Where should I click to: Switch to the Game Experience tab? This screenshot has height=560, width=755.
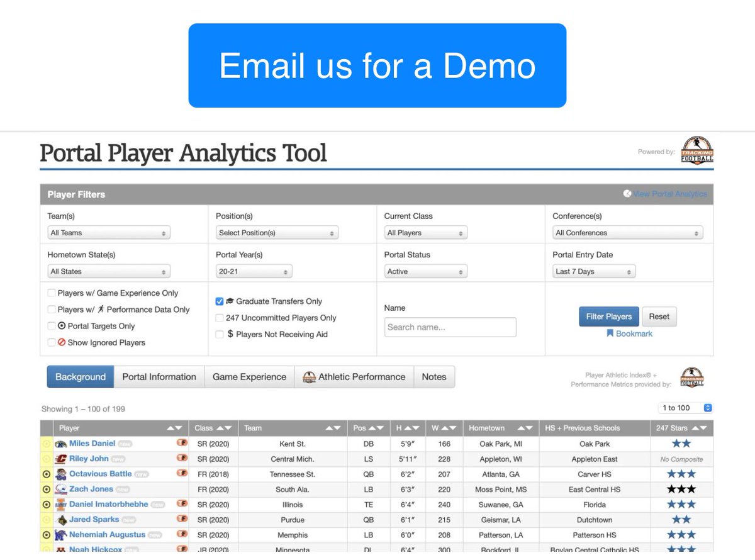point(249,377)
